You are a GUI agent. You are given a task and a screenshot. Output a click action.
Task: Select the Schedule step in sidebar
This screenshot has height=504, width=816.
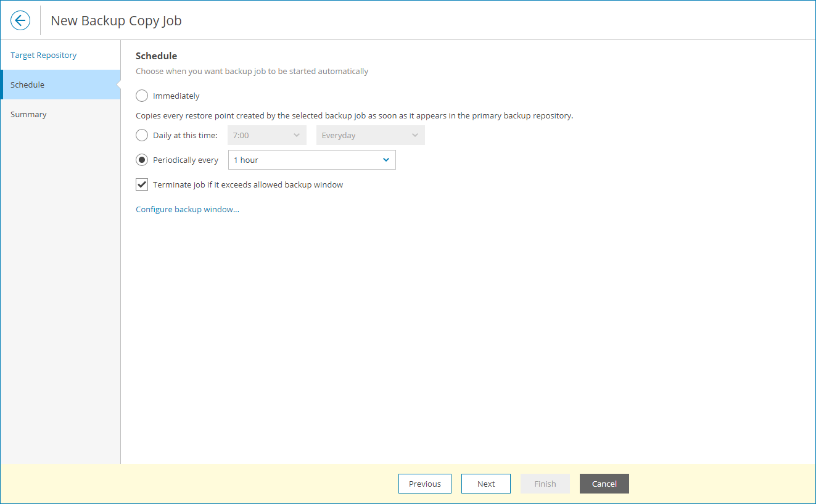pyautogui.click(x=27, y=85)
